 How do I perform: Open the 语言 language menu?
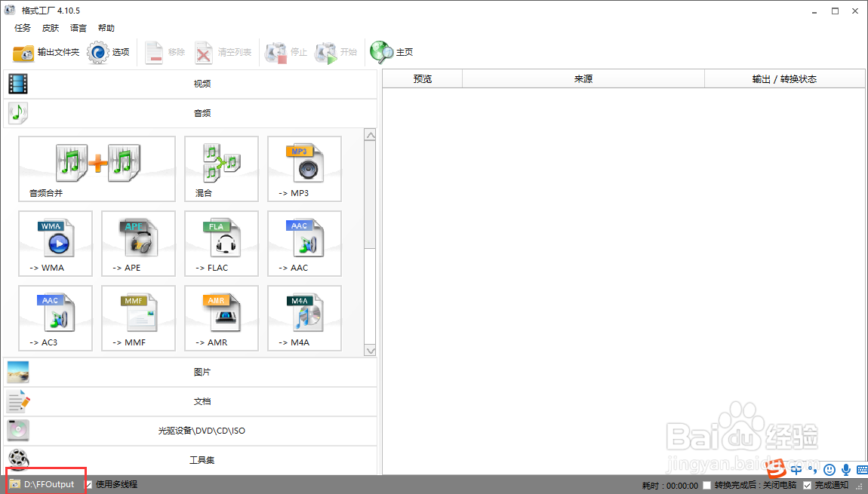pyautogui.click(x=78, y=28)
